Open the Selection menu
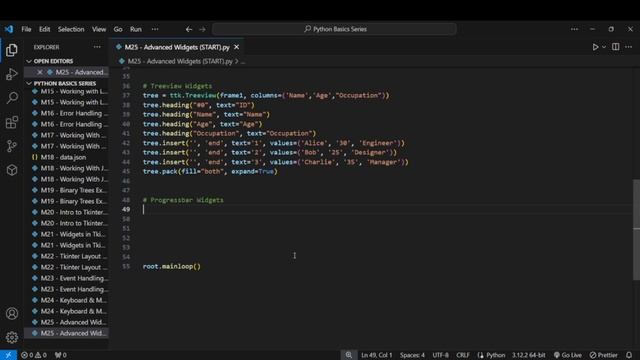The height and width of the screenshot is (360, 640). point(71,29)
